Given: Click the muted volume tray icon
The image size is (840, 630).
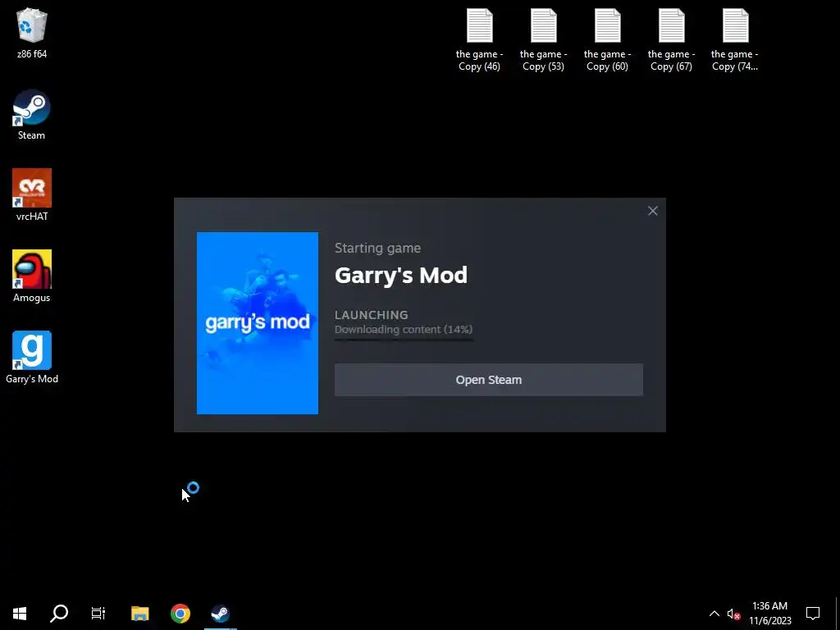Looking at the screenshot, I should coord(734,614).
